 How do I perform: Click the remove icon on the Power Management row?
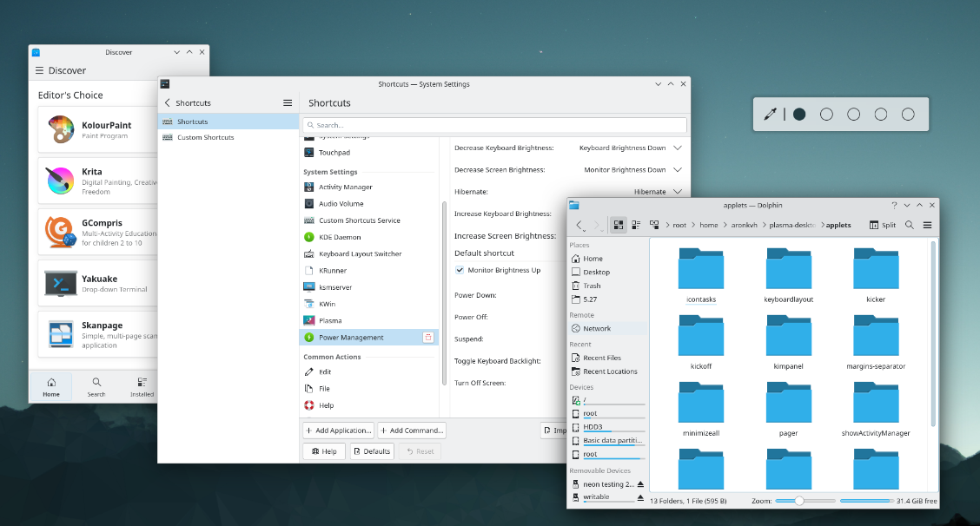(428, 338)
